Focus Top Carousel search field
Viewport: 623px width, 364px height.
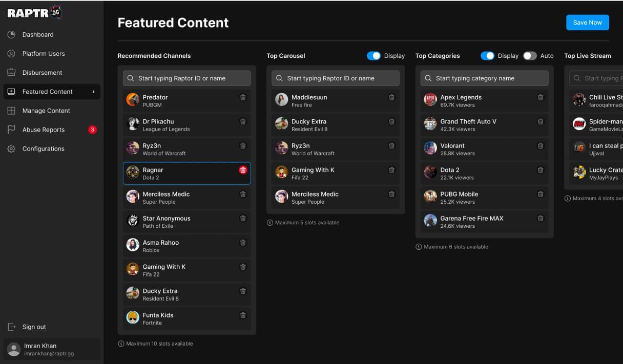[336, 78]
